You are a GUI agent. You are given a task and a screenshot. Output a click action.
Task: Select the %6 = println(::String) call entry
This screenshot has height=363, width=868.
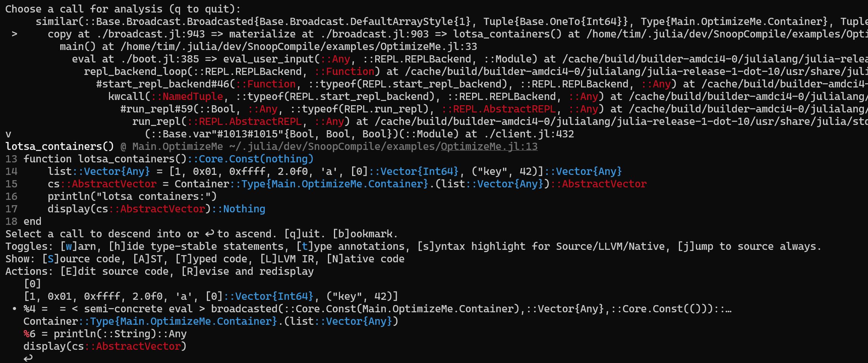pos(105,334)
